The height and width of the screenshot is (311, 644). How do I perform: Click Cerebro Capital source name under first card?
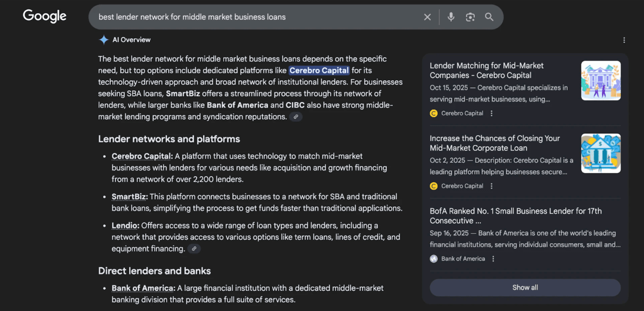(462, 113)
